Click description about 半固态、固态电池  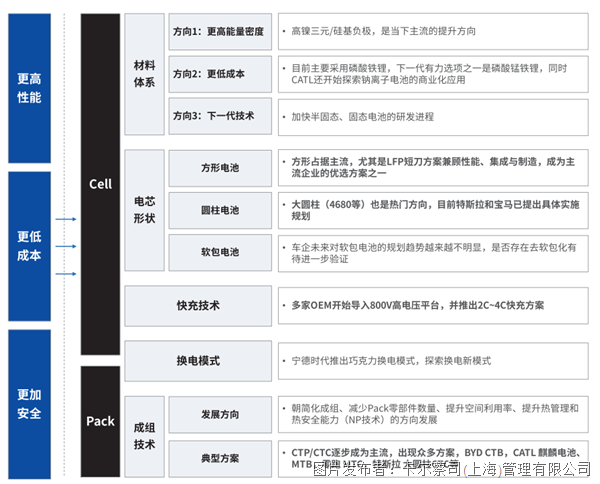pos(433,117)
